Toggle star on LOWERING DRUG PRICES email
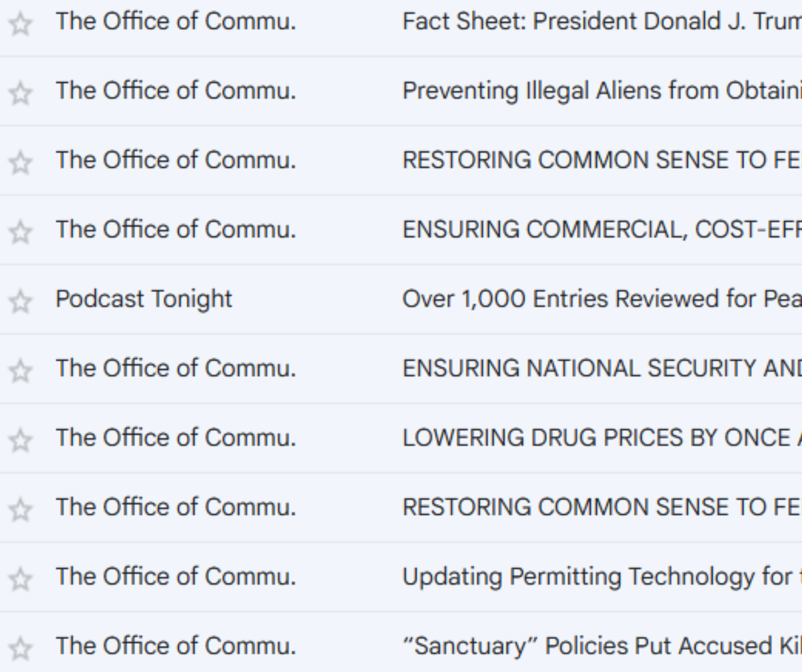802x672 pixels. 20,440
